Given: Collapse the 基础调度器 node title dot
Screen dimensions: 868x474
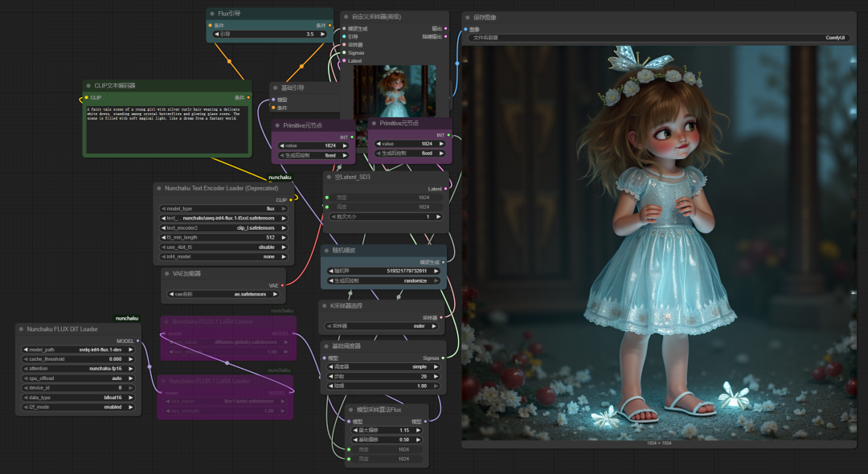Looking at the screenshot, I should [x=326, y=346].
